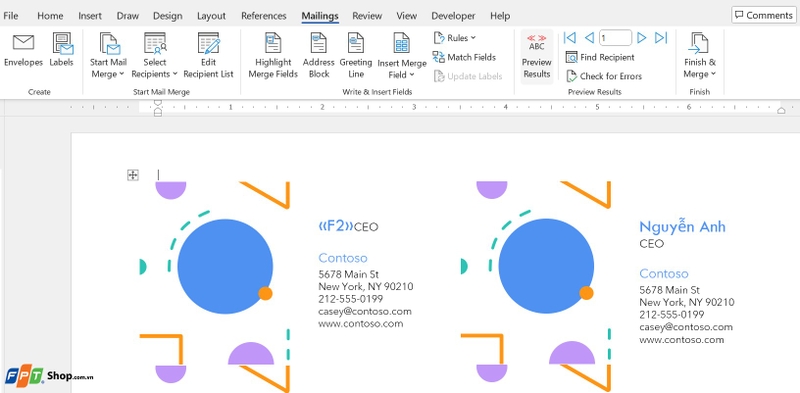Go to first record
The height and width of the screenshot is (393, 800).
coord(570,38)
